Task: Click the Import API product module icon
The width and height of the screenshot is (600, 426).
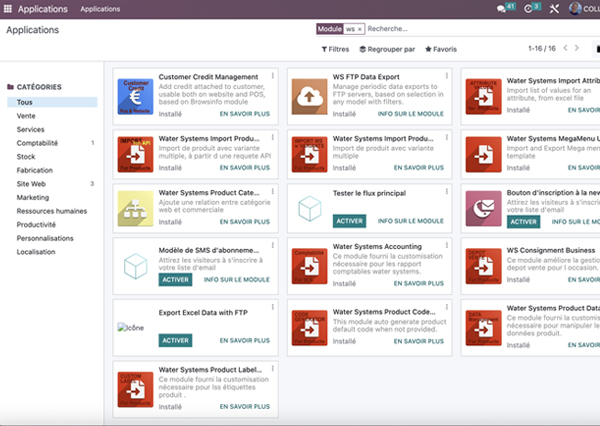Action: pyautogui.click(x=135, y=154)
